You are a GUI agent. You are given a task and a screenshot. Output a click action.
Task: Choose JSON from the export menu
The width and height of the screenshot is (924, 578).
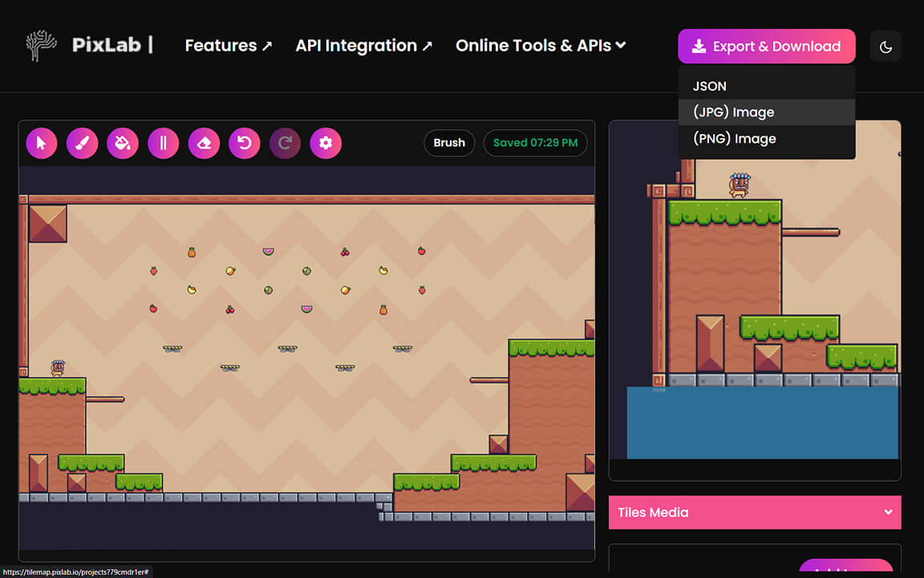point(709,86)
